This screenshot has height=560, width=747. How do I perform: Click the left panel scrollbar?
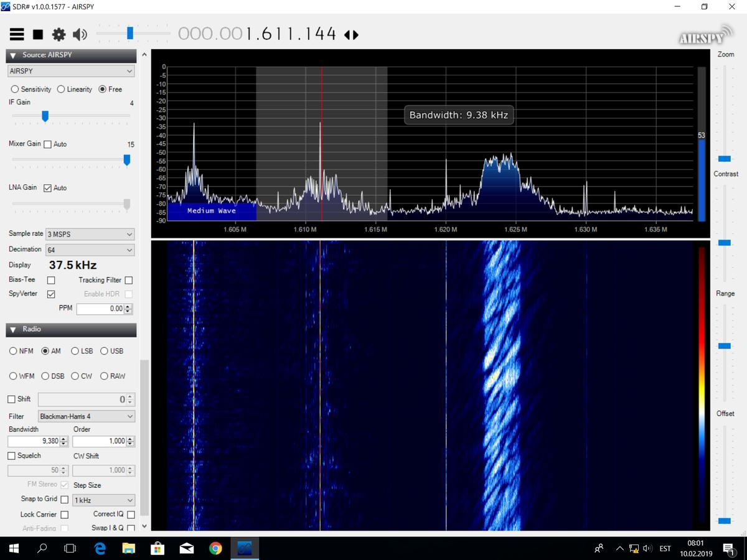[144, 439]
